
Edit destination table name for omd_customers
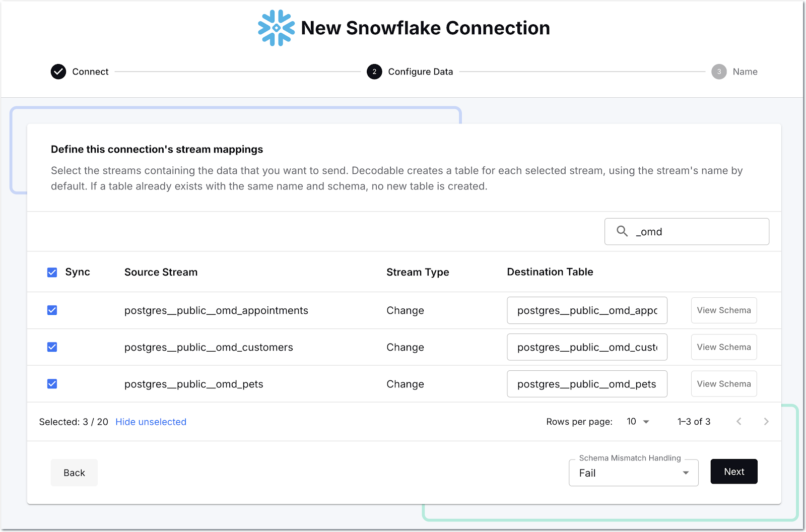pos(587,347)
